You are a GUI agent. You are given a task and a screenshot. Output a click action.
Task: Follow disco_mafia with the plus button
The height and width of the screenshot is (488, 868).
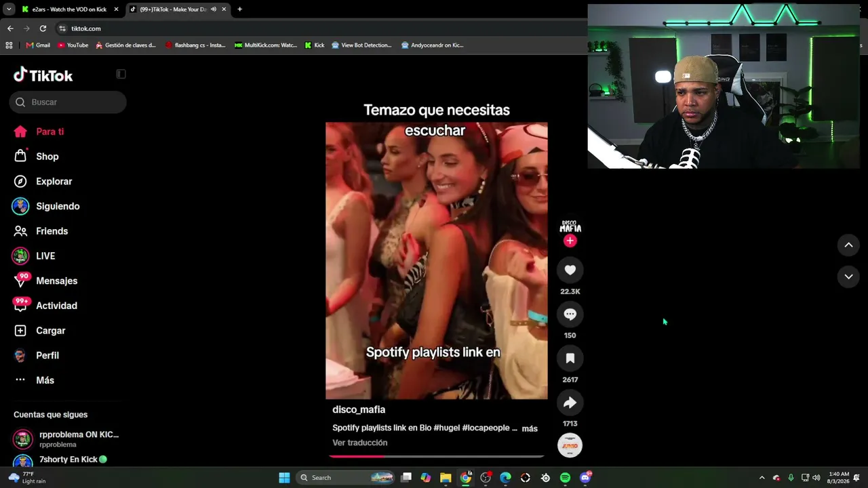(570, 241)
